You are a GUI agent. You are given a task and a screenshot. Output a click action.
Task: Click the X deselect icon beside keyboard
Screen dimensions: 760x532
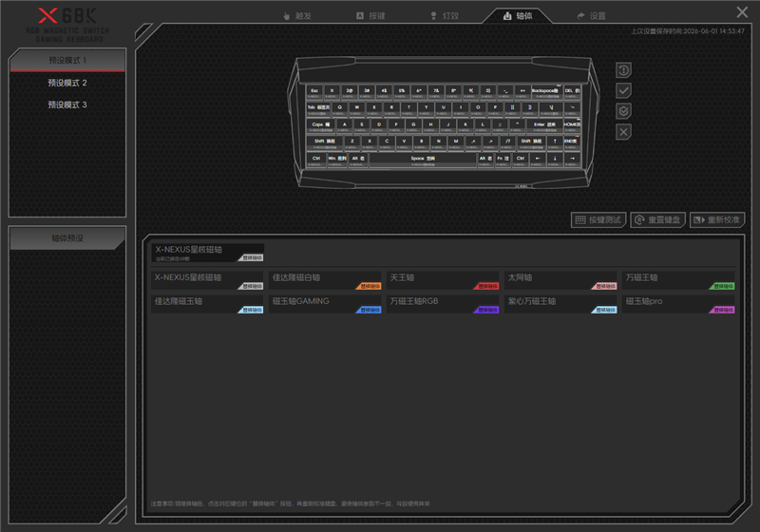pos(623,132)
